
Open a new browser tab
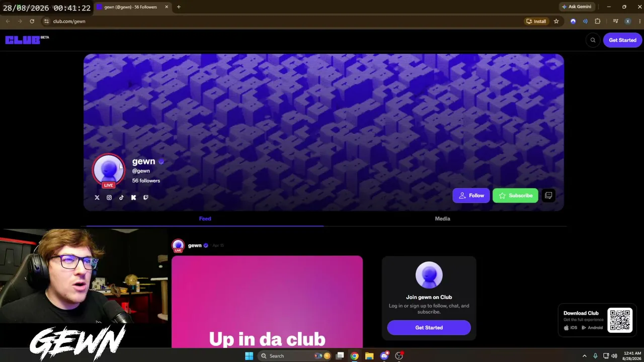click(179, 7)
